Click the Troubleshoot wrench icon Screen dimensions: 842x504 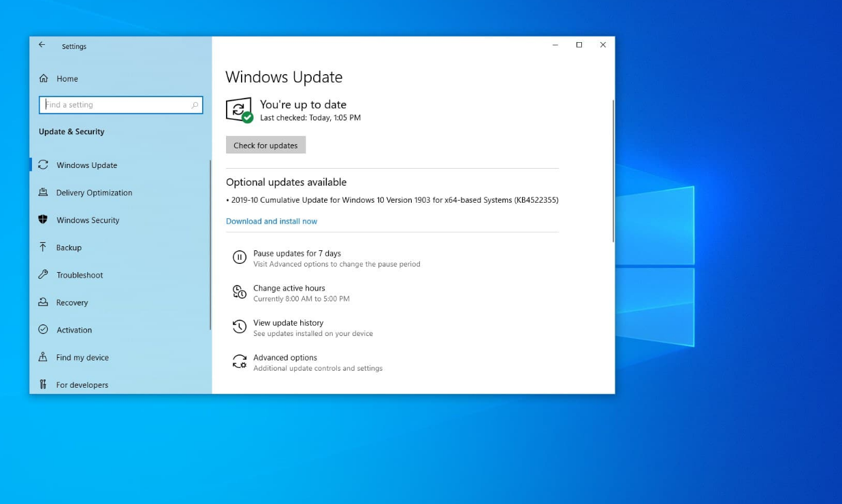pos(43,274)
